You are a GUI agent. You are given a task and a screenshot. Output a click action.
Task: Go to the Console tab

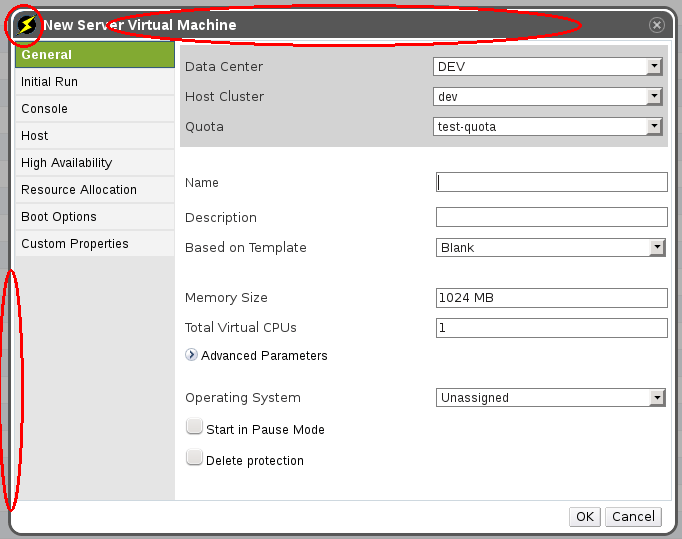click(x=95, y=109)
